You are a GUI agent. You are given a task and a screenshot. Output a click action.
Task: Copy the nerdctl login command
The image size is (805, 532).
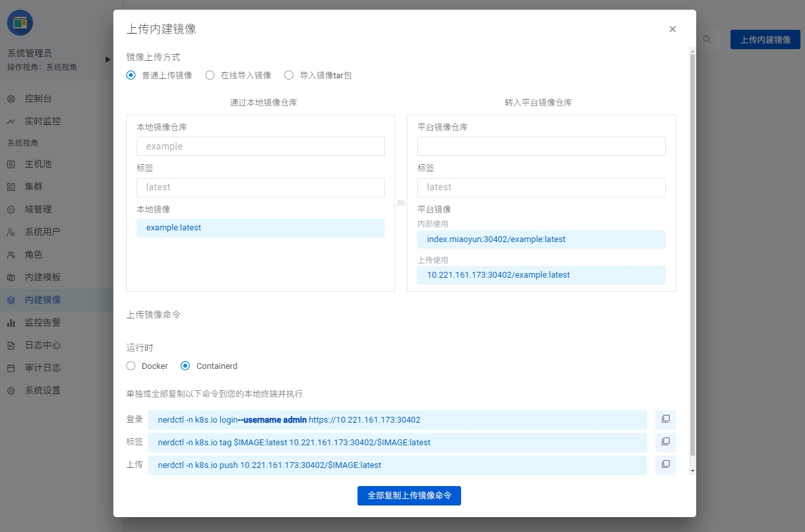(x=665, y=419)
